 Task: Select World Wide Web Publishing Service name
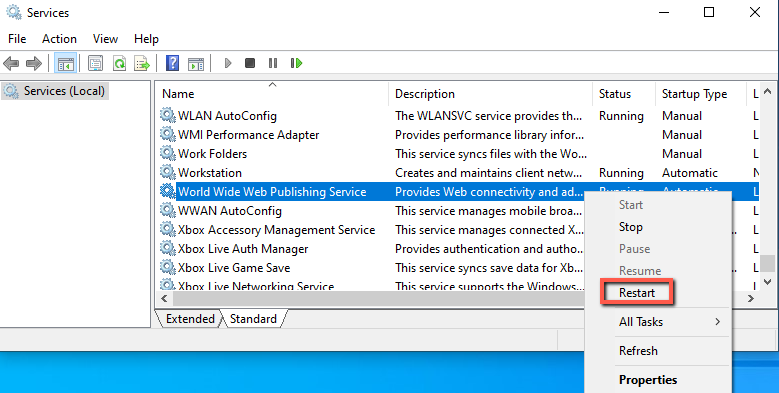point(272,192)
